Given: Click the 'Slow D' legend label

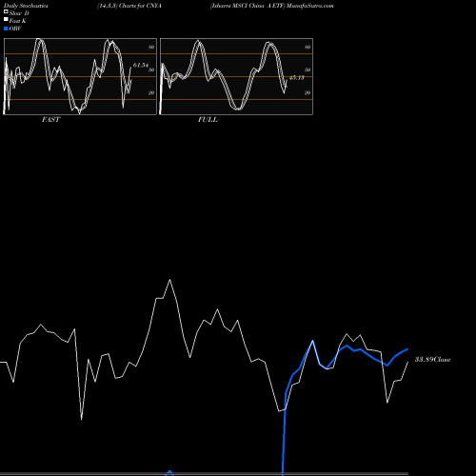Looking at the screenshot, I should pos(19,13).
